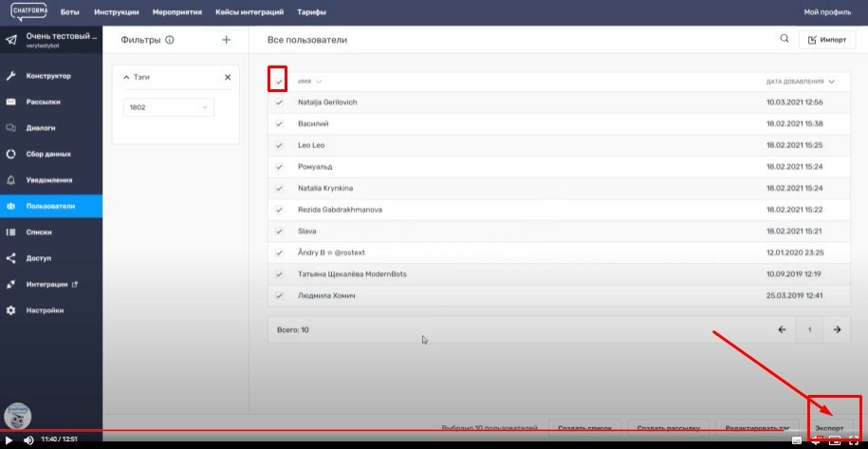Open user search magnifier icon
This screenshot has height=449, width=868.
click(x=785, y=39)
